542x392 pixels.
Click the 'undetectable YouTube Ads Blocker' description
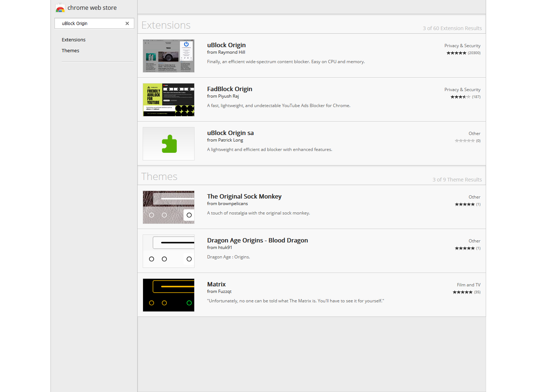coord(279,106)
